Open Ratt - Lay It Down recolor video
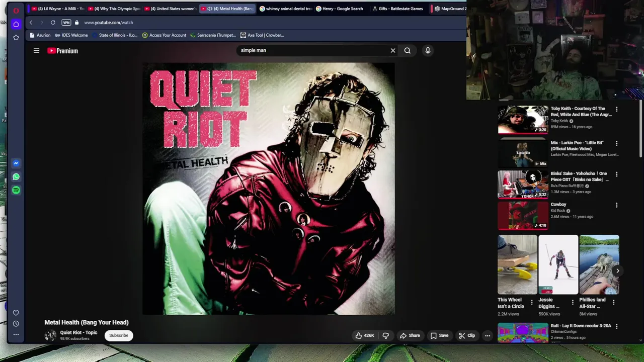 tap(523, 333)
